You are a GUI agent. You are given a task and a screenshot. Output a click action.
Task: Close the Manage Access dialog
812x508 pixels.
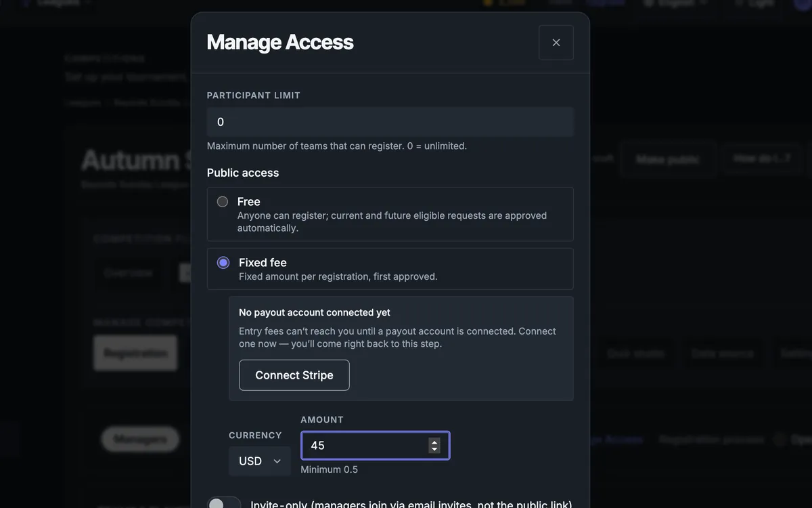point(556,43)
